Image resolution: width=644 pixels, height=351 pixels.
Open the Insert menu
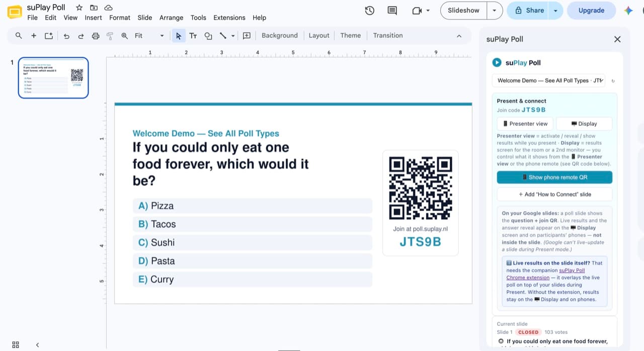[93, 18]
